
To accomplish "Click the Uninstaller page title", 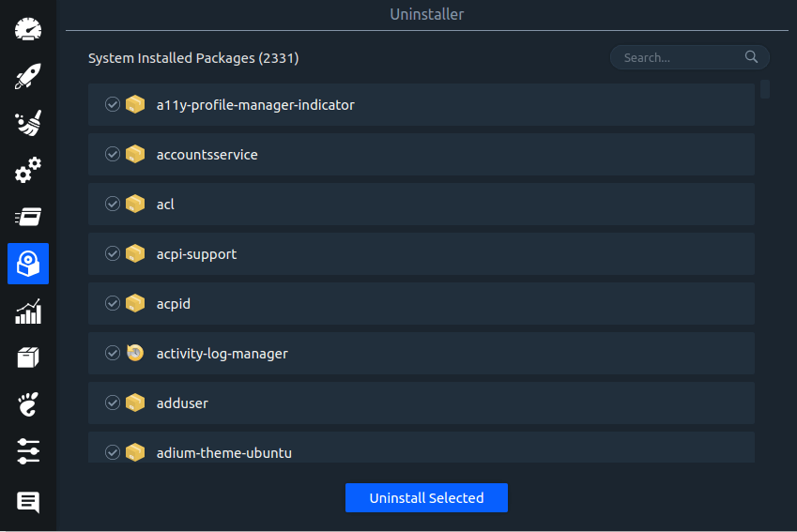I will pyautogui.click(x=427, y=14).
